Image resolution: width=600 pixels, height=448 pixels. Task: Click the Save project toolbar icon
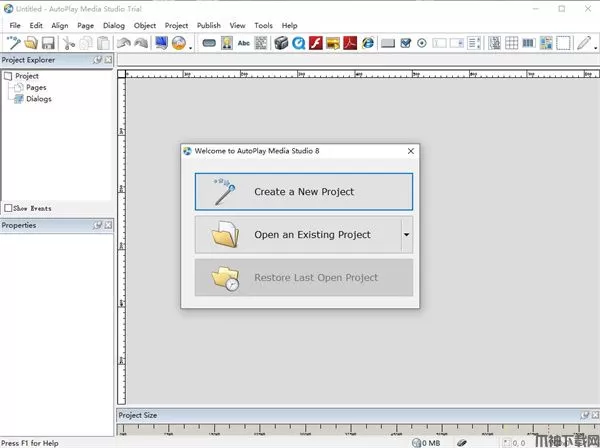(x=48, y=43)
